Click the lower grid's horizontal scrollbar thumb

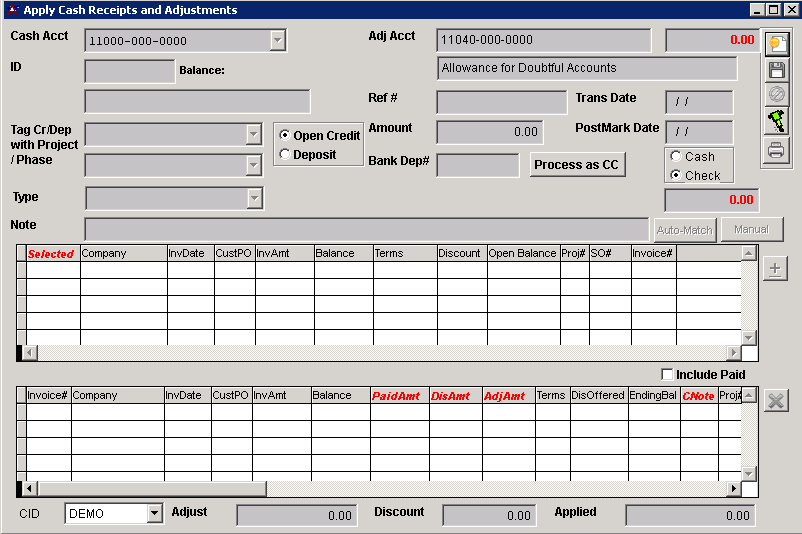click(150, 489)
